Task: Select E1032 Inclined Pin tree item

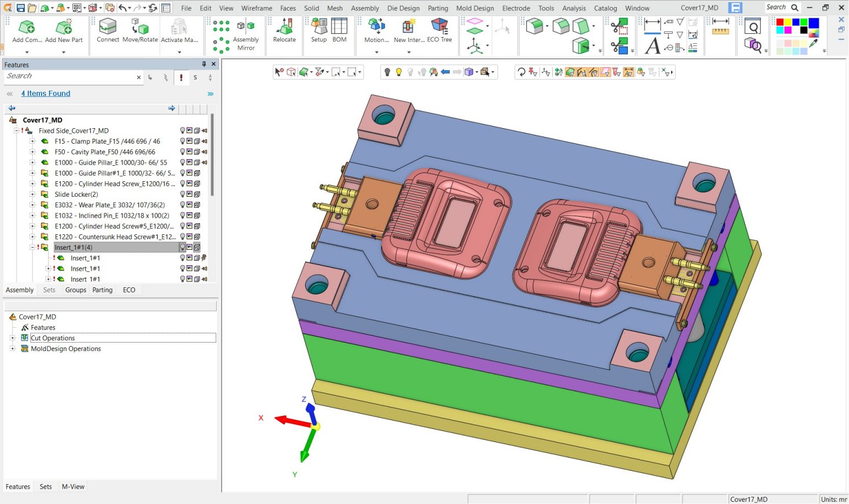Action: click(x=112, y=216)
